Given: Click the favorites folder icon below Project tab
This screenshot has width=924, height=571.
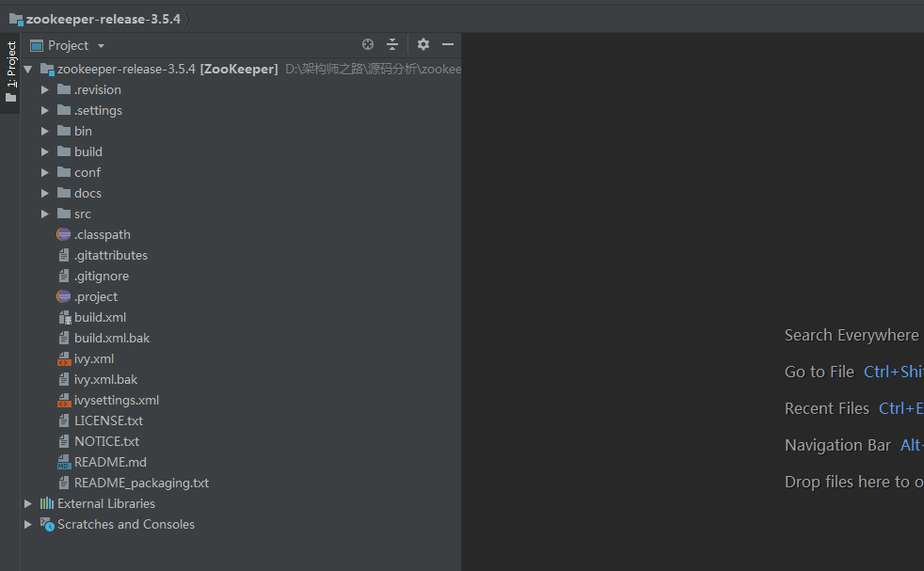Looking at the screenshot, I should click(x=10, y=98).
